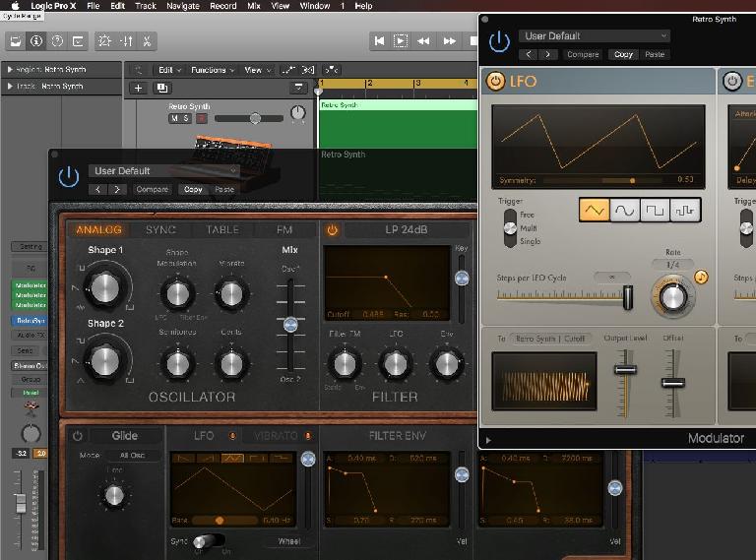Duplicate track using duplicate icon

(x=162, y=88)
